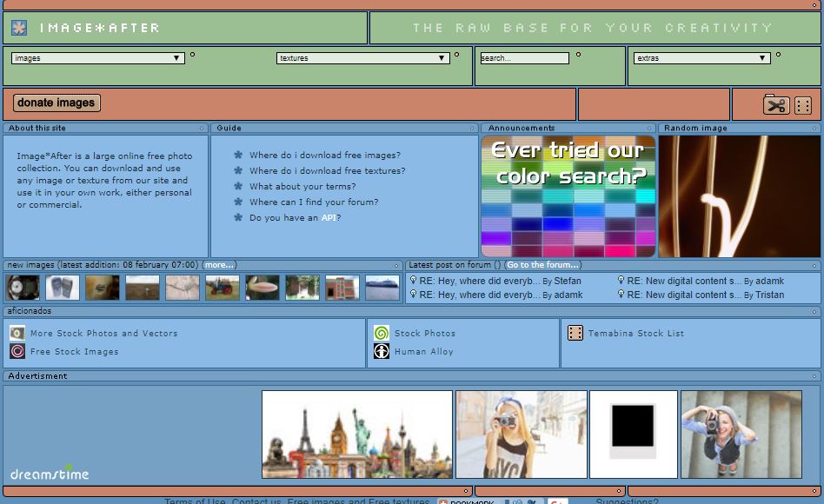The image size is (824, 504).
Task: Open the 'more...' new images link
Action: point(220,265)
